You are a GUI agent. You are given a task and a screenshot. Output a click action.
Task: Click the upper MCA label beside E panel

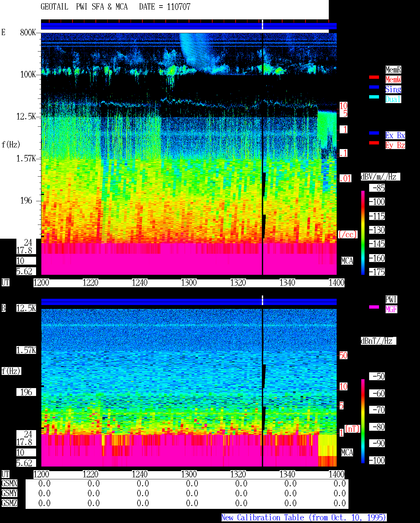click(347, 261)
